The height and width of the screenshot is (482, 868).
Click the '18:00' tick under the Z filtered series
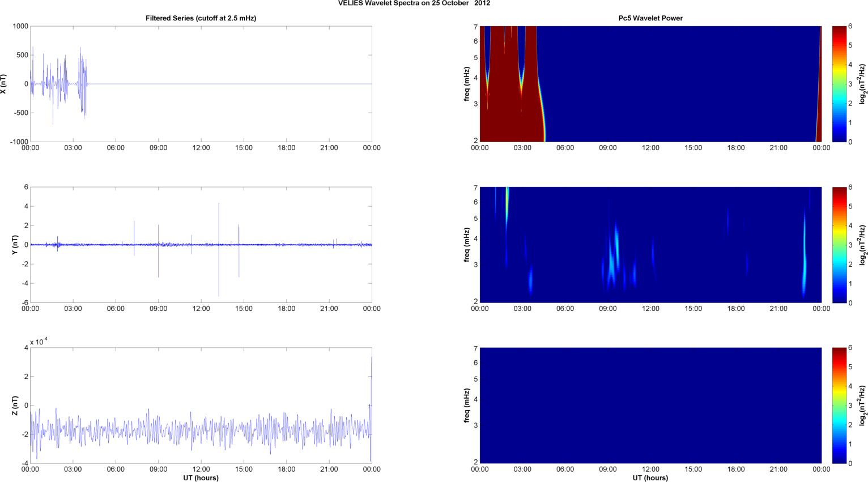(x=286, y=469)
